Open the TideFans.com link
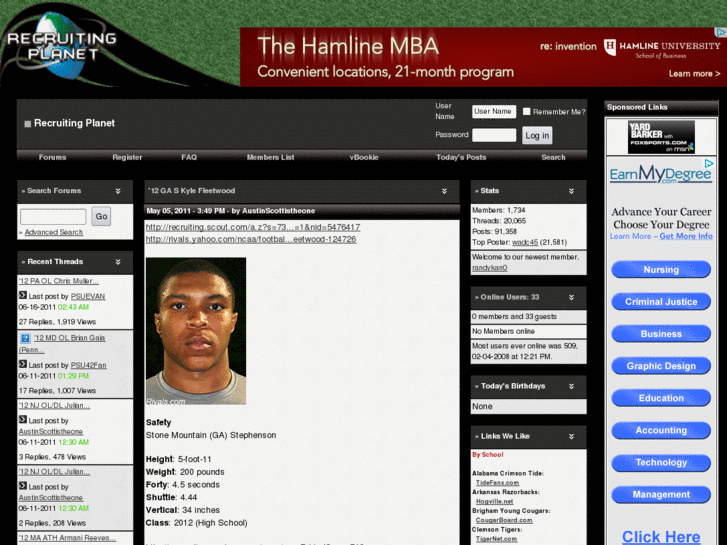The height and width of the screenshot is (545, 727). (497, 483)
